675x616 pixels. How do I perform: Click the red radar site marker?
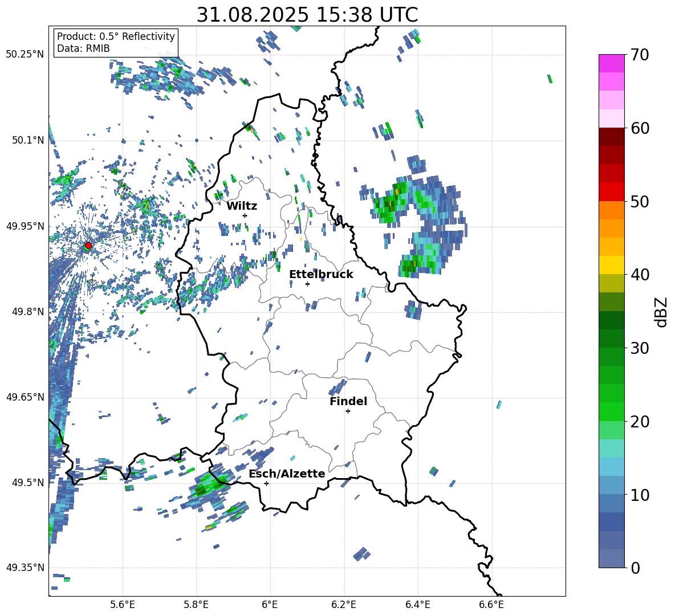tap(88, 246)
